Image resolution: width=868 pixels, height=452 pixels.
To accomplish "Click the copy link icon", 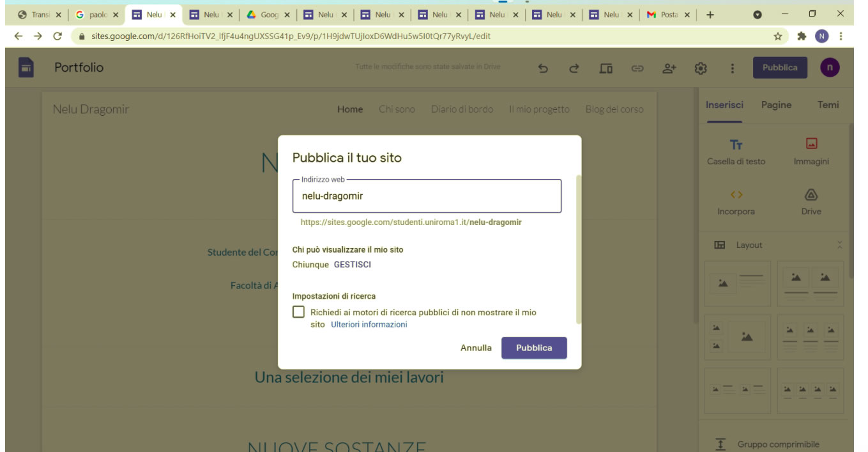I will click(637, 68).
